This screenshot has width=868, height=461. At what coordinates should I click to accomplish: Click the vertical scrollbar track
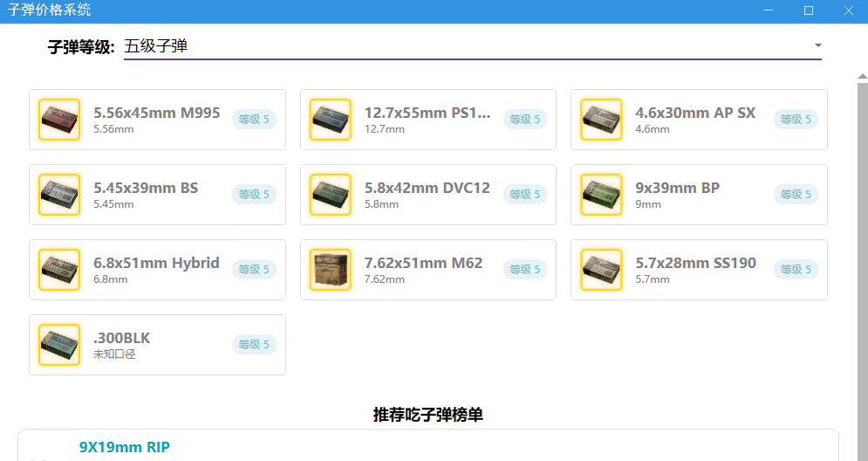(x=862, y=262)
